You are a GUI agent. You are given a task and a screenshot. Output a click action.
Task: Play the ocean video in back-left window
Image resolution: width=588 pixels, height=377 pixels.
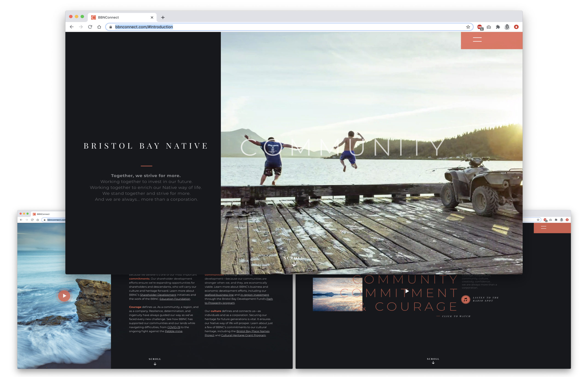[x=64, y=296]
